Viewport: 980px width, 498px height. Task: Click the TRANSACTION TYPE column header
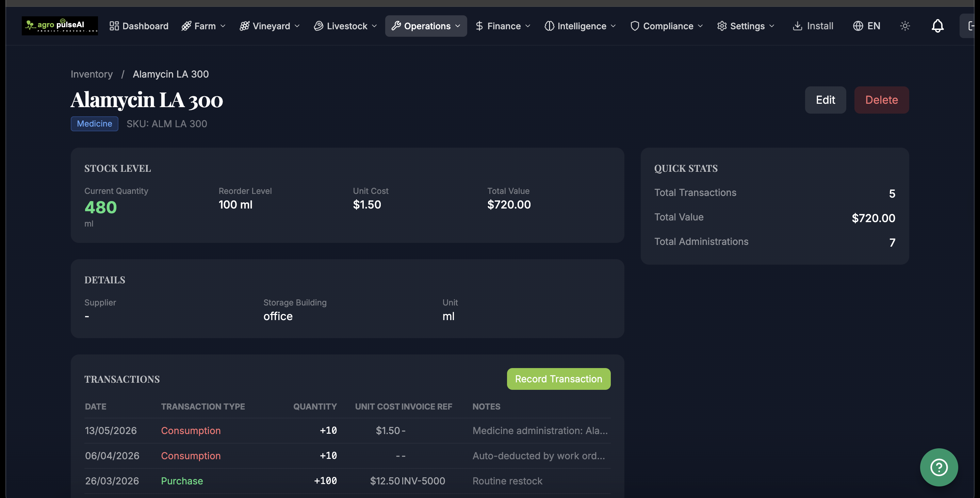coord(203,406)
